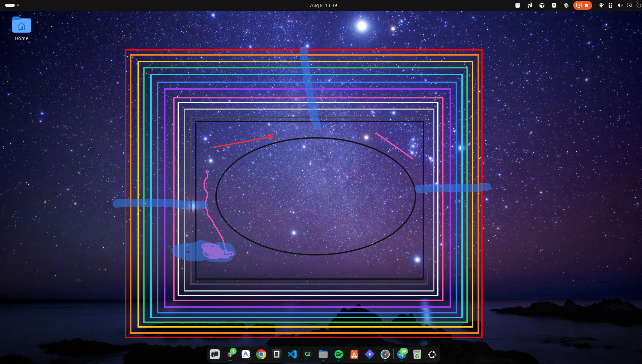Viewport: 642px width, 364px height.
Task: Stop the screen recording via square button
Action: tap(587, 5)
